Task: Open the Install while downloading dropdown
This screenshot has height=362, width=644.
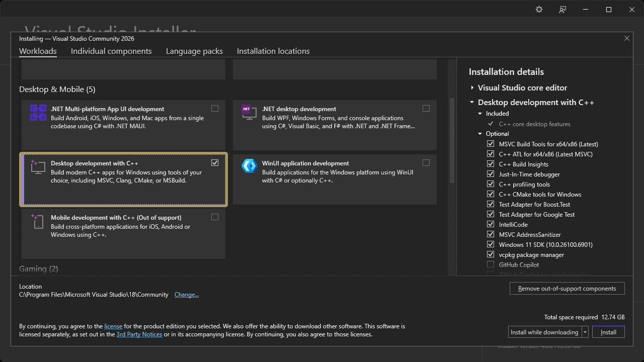Action: 585,332
